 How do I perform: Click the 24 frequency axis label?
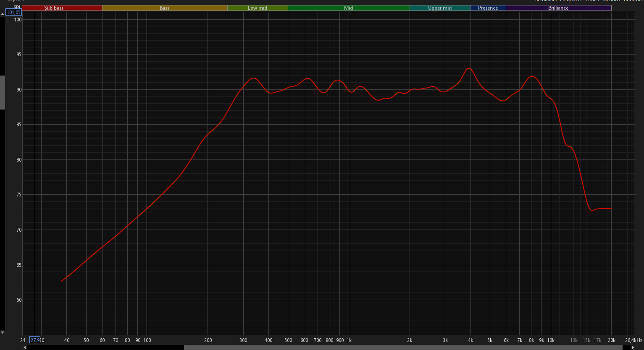point(23,340)
